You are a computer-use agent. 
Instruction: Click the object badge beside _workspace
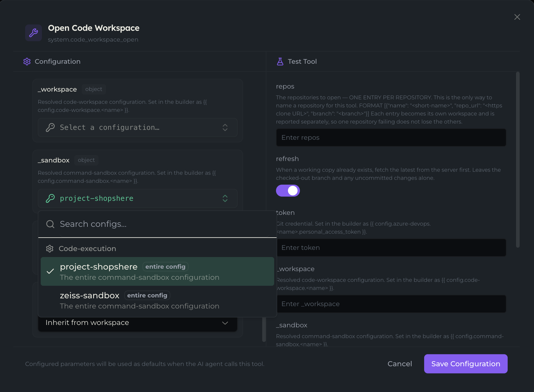pos(94,89)
